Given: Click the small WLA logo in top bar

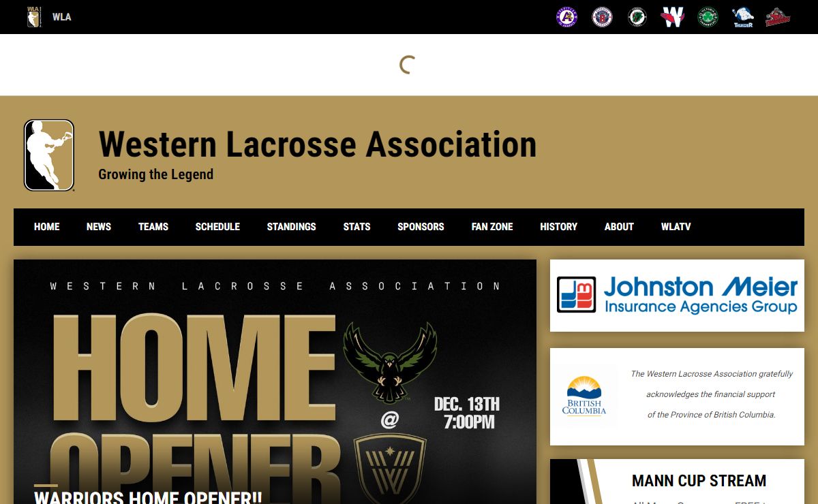Looking at the screenshot, I should 34,17.
